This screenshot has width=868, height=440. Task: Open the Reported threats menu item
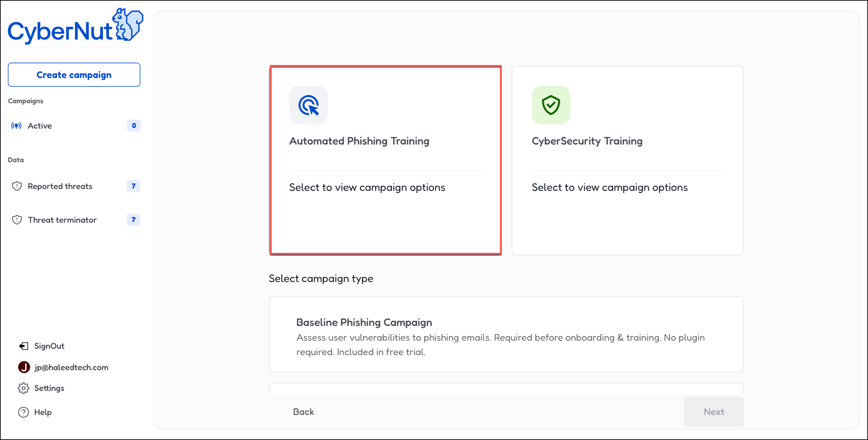pos(60,186)
